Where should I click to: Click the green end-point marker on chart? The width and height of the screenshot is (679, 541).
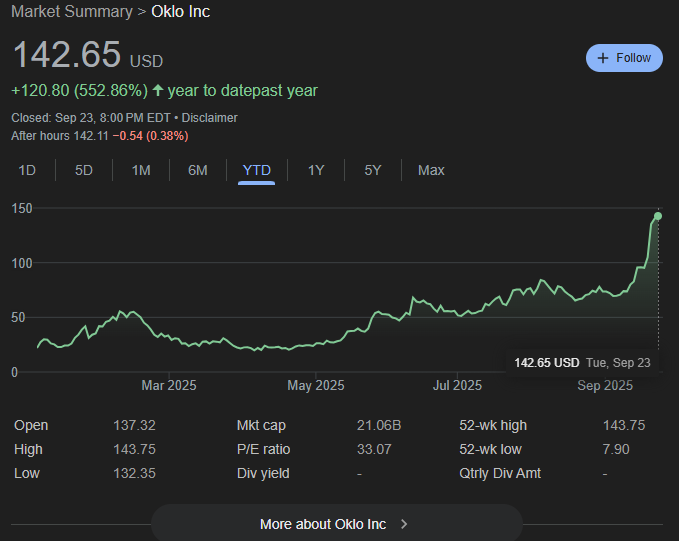658,216
